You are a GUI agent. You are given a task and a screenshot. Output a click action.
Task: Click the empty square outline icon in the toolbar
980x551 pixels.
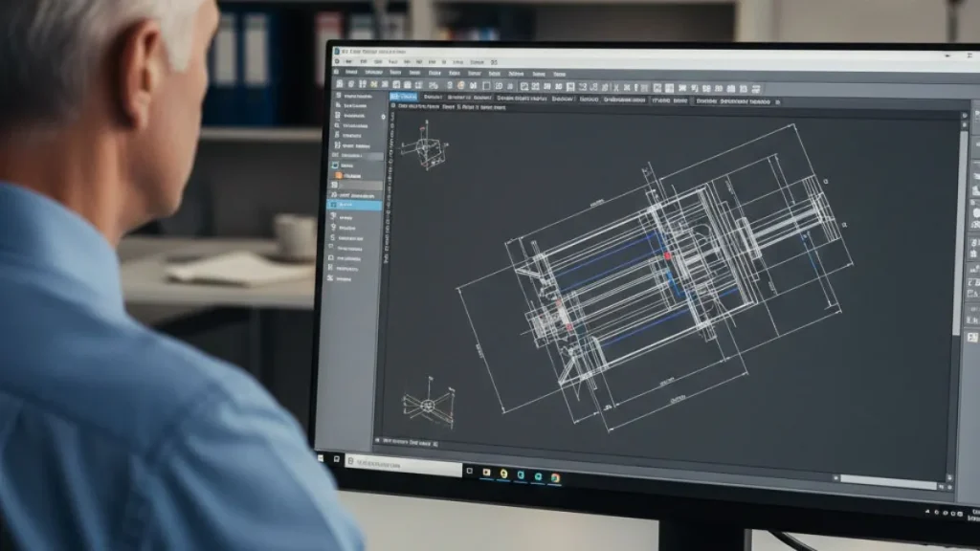486,85
